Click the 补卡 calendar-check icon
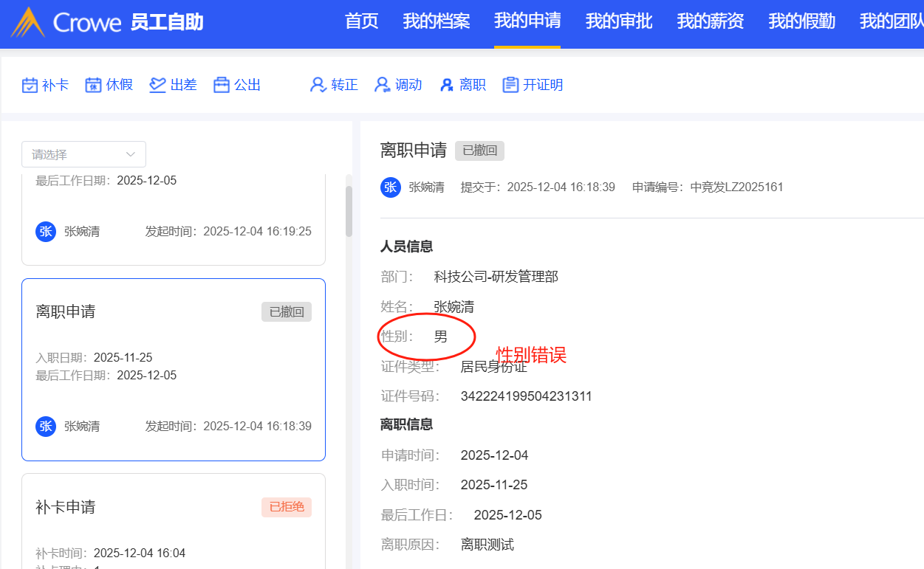Screen dimensions: 924x569 click(x=30, y=85)
